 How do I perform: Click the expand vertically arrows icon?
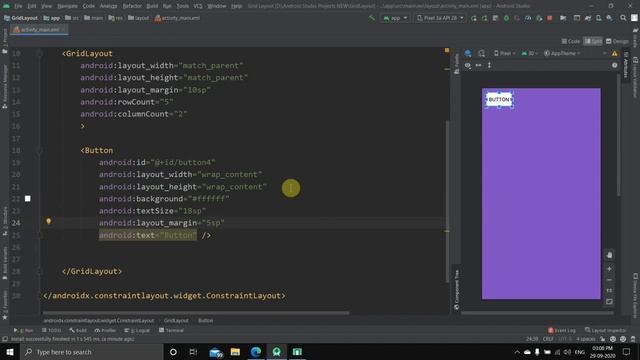point(489,65)
